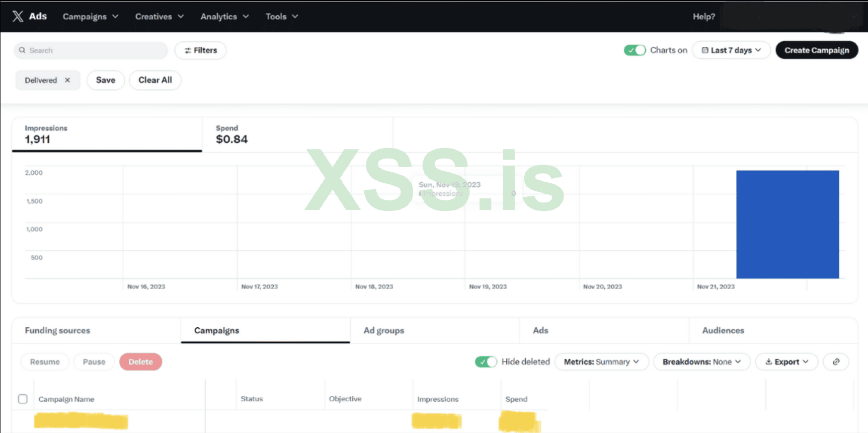Toggle the Charts on switch
This screenshot has height=433, width=868.
pos(635,50)
